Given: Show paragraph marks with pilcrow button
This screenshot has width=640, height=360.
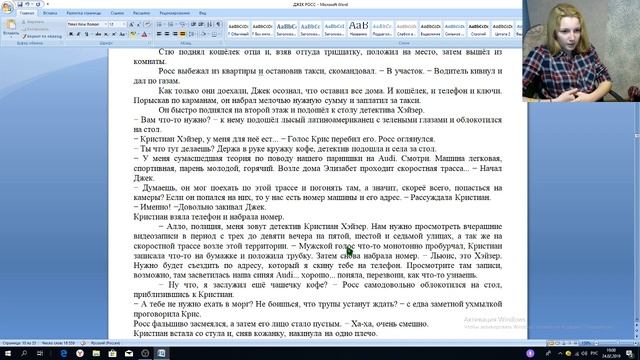Looking at the screenshot, I should 219,24.
